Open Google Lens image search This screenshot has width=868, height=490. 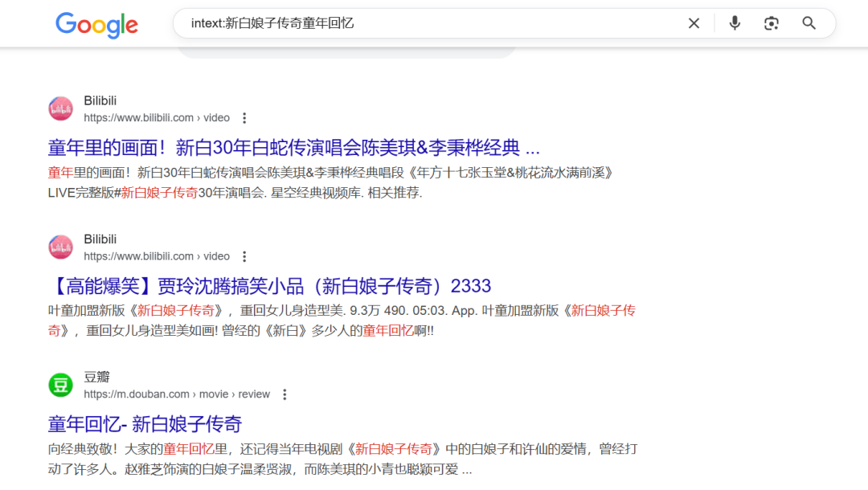[771, 23]
